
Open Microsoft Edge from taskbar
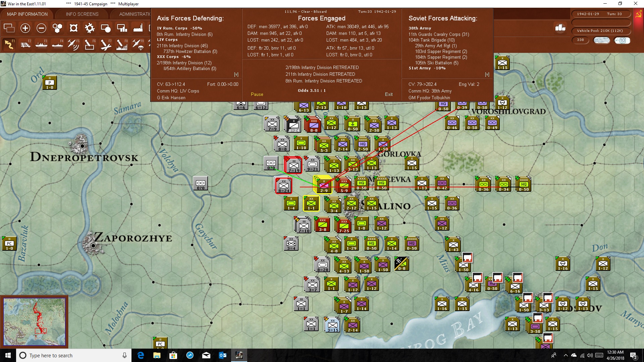coord(141,355)
